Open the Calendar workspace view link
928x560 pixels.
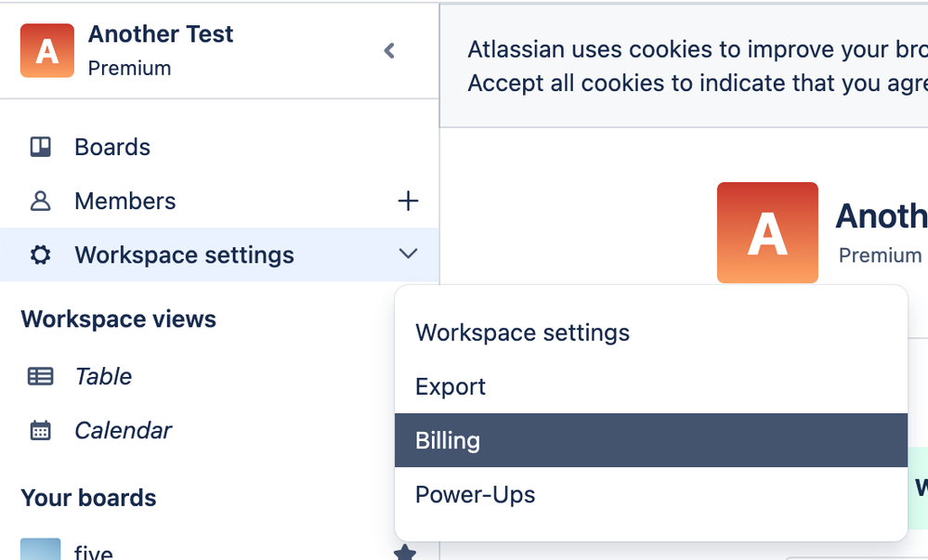[x=123, y=430]
